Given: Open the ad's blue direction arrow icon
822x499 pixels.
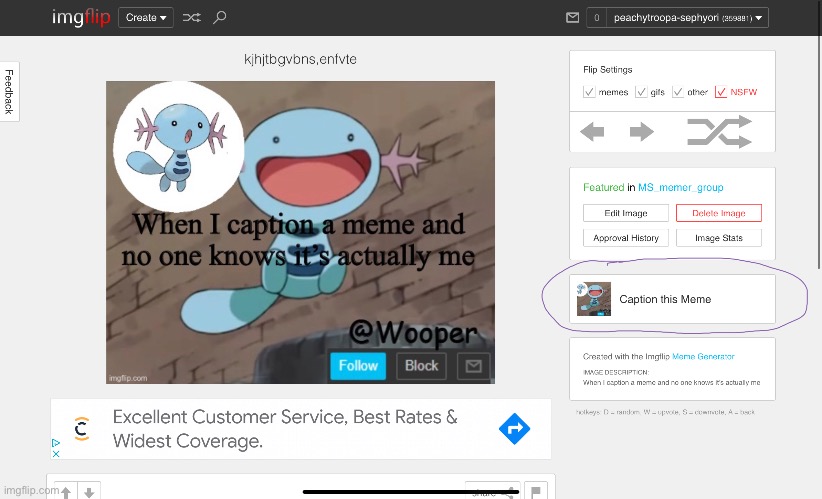Looking at the screenshot, I should click(x=514, y=429).
